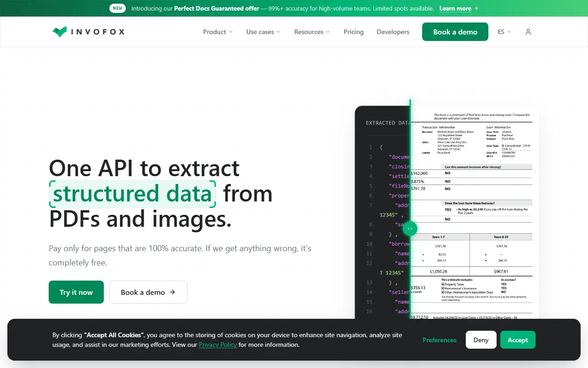588x368 pixels.
Task: Open the Privacy Policy link
Action: coord(218,345)
